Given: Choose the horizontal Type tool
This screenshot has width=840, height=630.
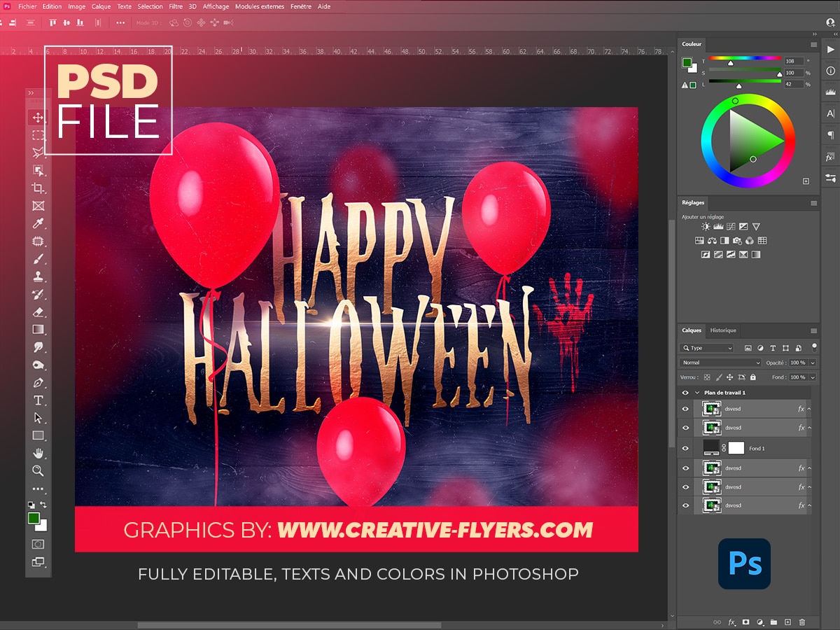Looking at the screenshot, I should [x=38, y=400].
